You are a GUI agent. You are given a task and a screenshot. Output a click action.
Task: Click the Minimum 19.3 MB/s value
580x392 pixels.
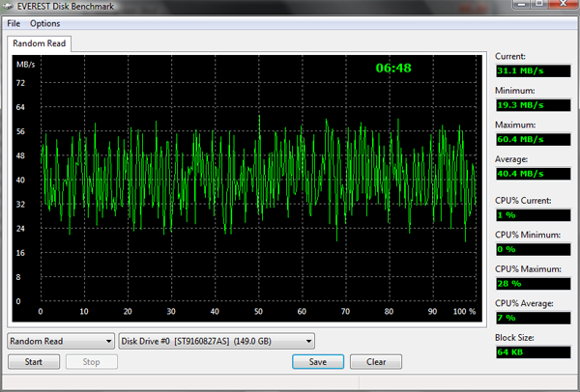(533, 105)
